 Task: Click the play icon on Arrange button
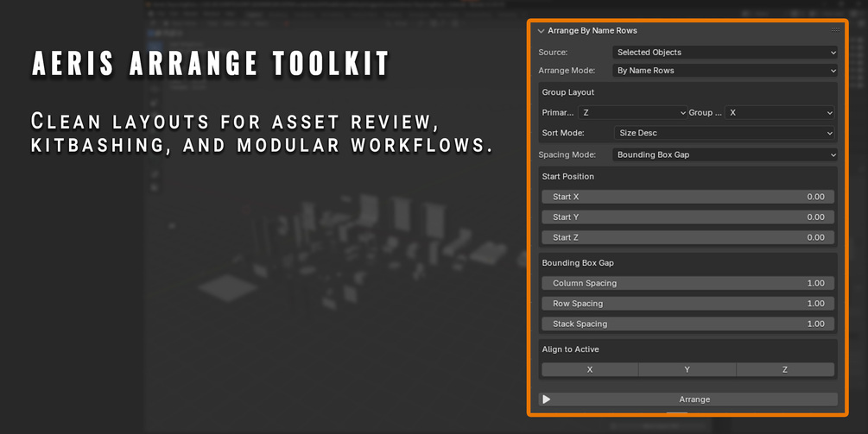[547, 399]
